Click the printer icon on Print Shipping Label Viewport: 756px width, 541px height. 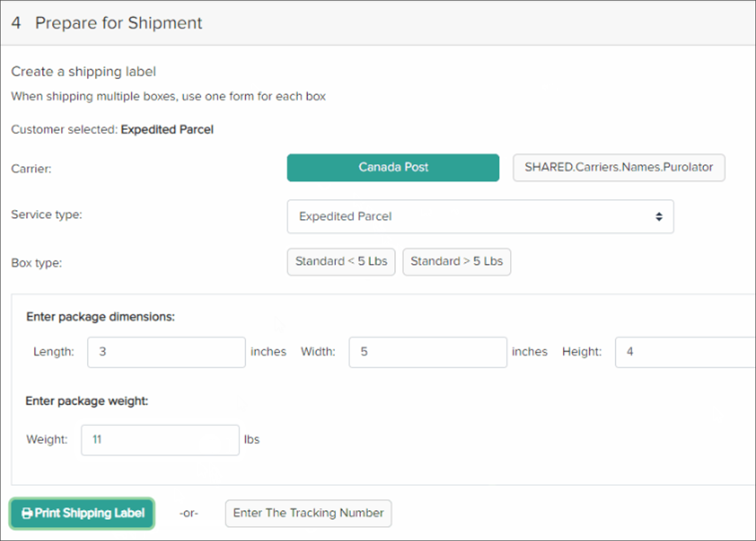click(27, 513)
